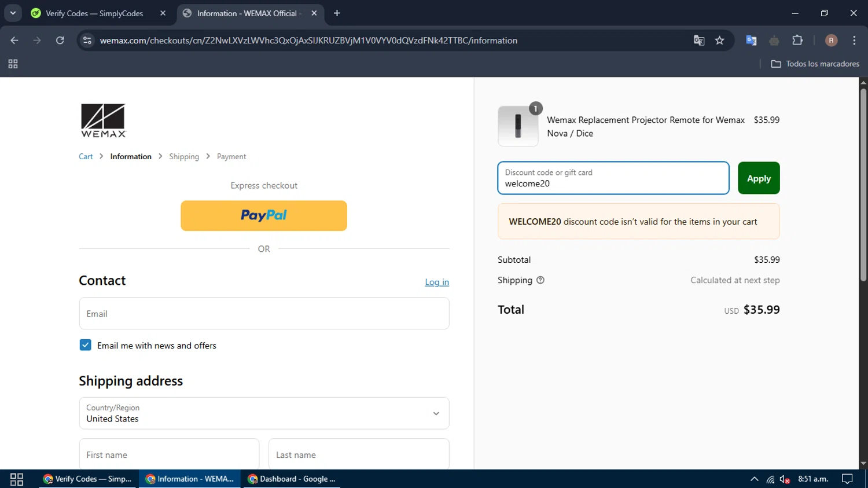Focus the First name field
The image size is (868, 488).
(x=169, y=454)
